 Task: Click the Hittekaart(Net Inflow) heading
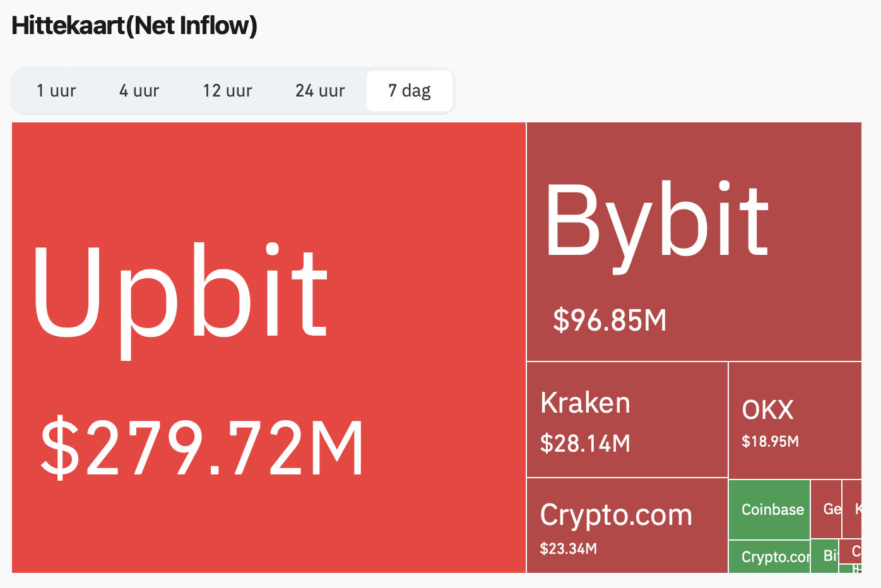(x=134, y=26)
